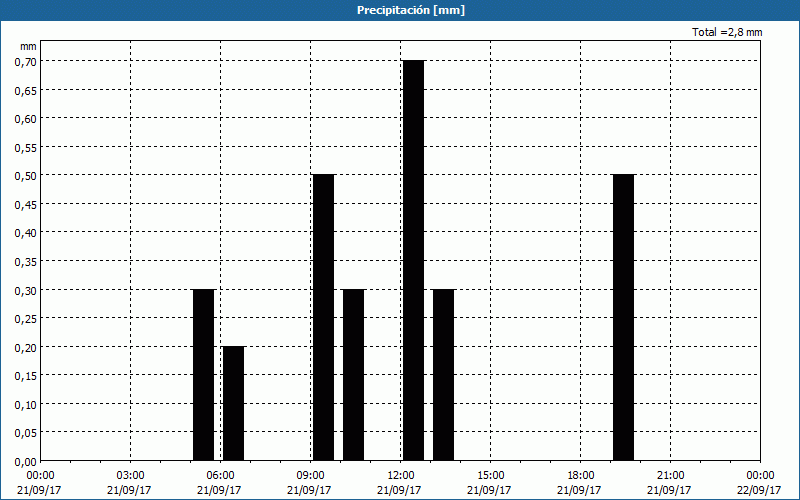This screenshot has width=800, height=500.
Task: Select the 0,40 y-axis value
Action: (x=26, y=233)
